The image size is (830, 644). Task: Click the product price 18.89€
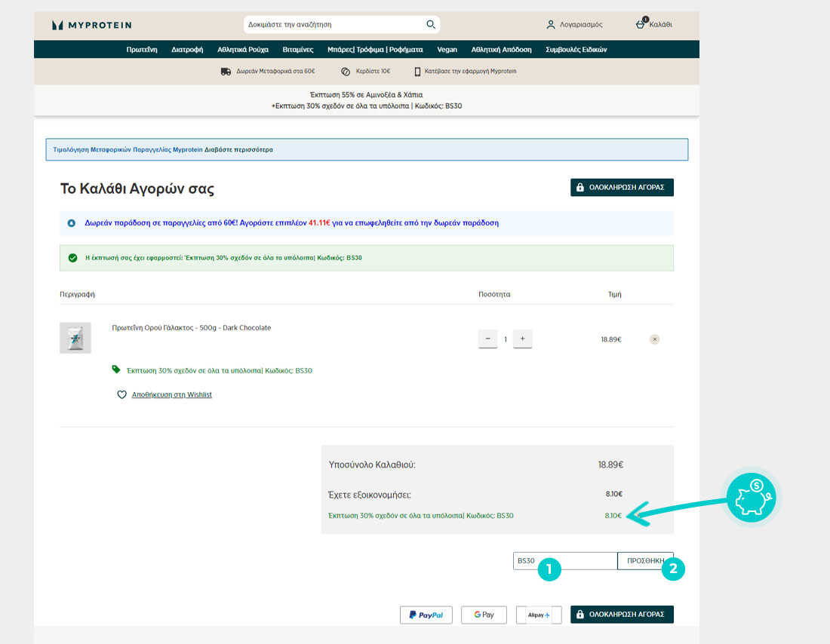[x=611, y=339]
